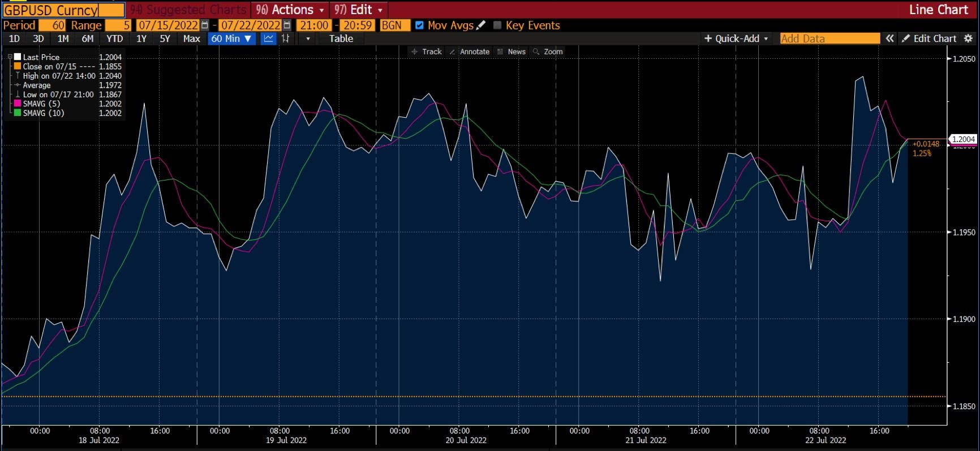980x451 pixels.
Task: Switch to the bar/candle chart type icon
Action: point(286,38)
